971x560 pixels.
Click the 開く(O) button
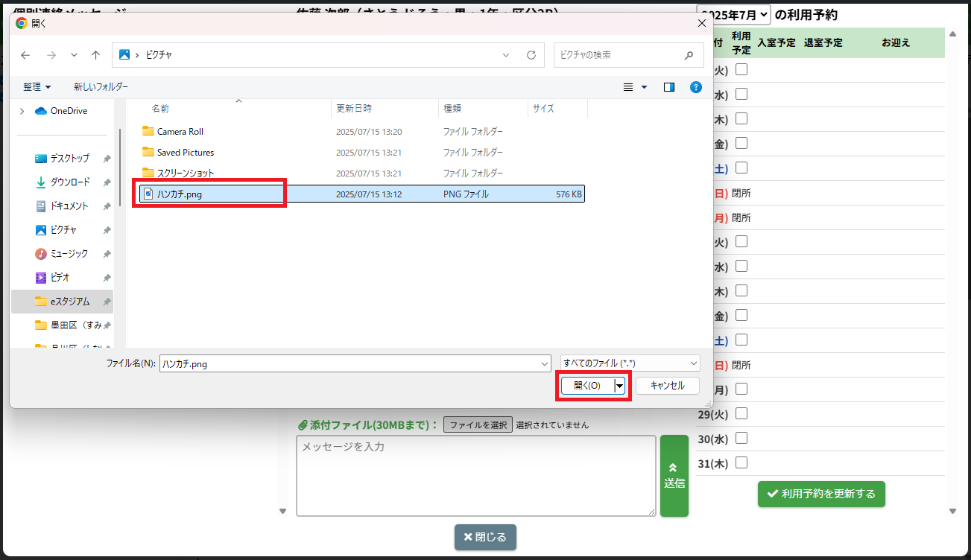tap(586, 386)
